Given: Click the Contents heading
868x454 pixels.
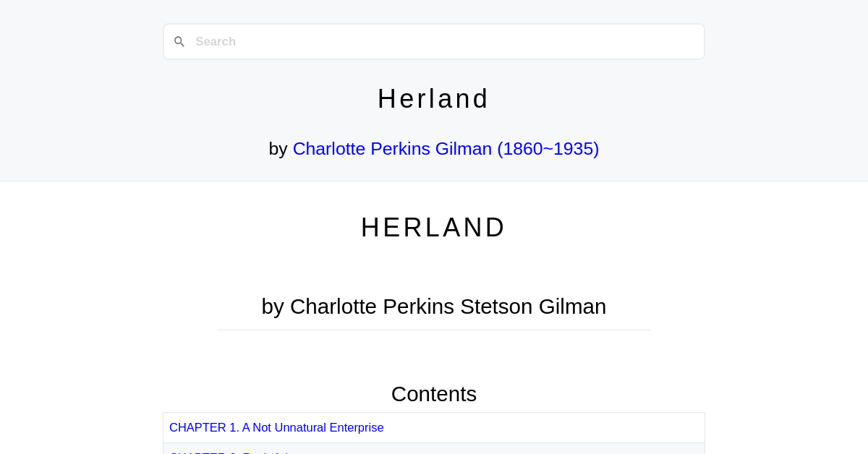Looking at the screenshot, I should coord(433,393).
